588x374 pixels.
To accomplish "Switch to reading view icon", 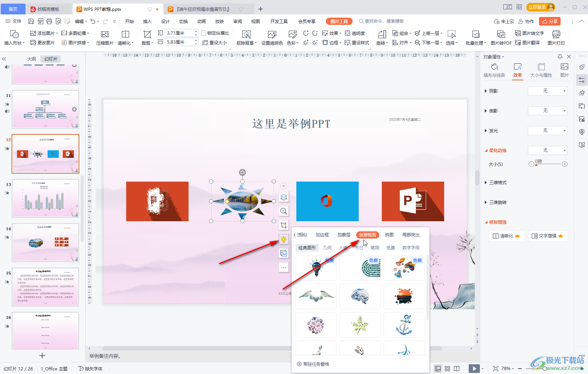I will 457,369.
